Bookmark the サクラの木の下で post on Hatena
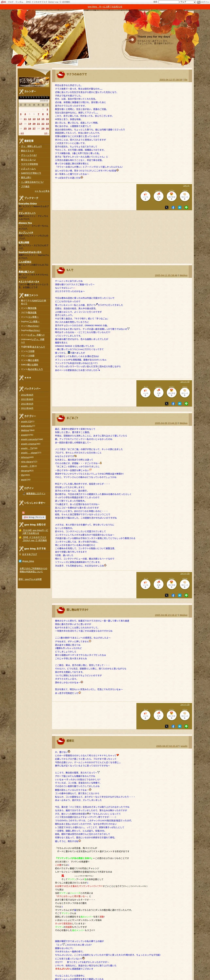This screenshot has width=210, height=980. 180,207
